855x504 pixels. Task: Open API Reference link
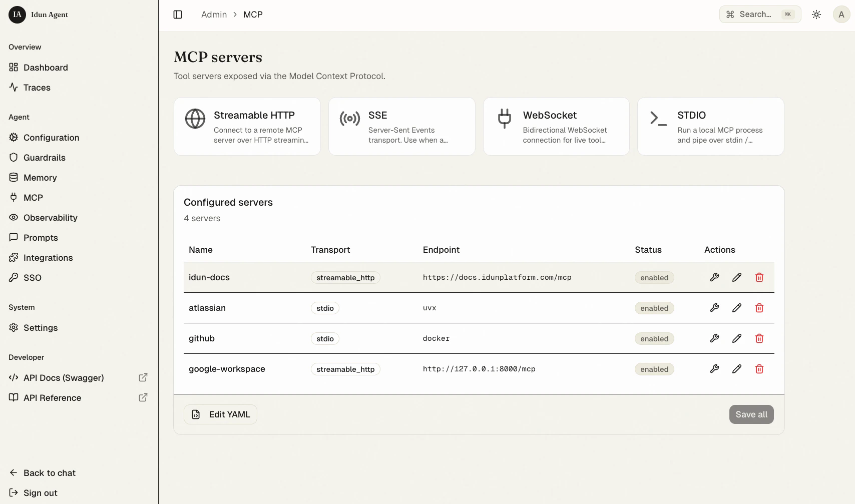pos(52,398)
